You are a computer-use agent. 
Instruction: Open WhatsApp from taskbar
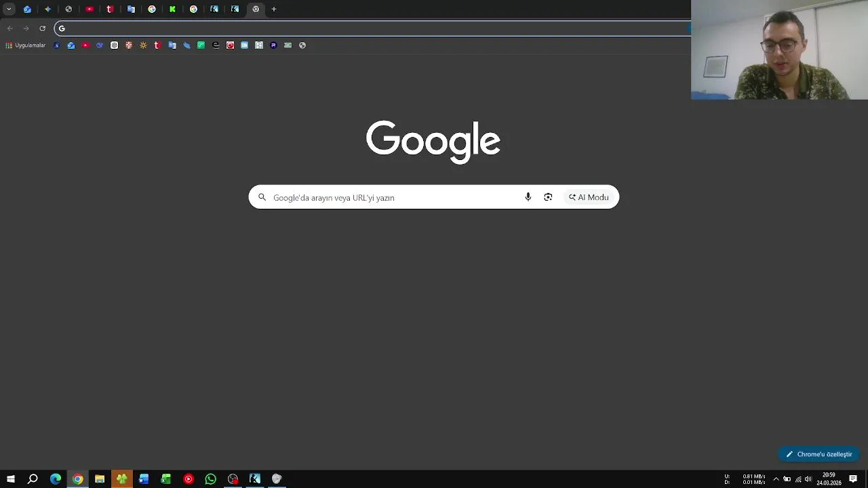[x=211, y=479]
